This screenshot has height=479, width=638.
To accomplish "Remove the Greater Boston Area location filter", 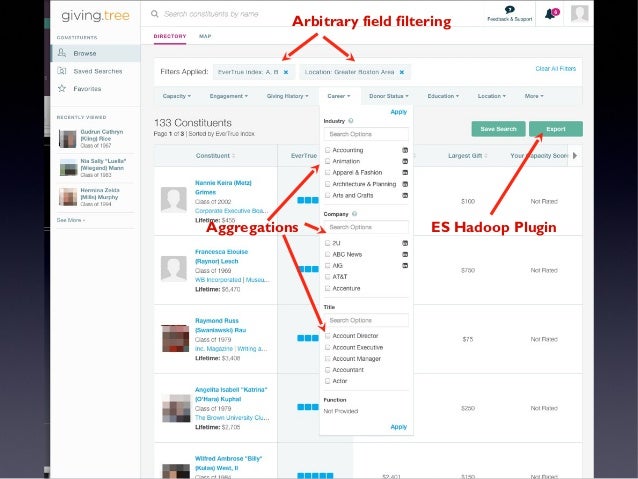I will coord(402,72).
